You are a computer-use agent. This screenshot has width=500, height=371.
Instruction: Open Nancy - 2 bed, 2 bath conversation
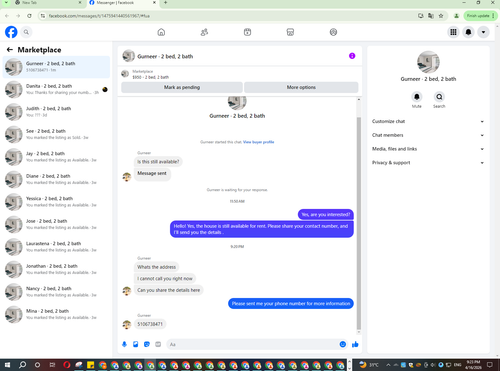[x=56, y=292]
